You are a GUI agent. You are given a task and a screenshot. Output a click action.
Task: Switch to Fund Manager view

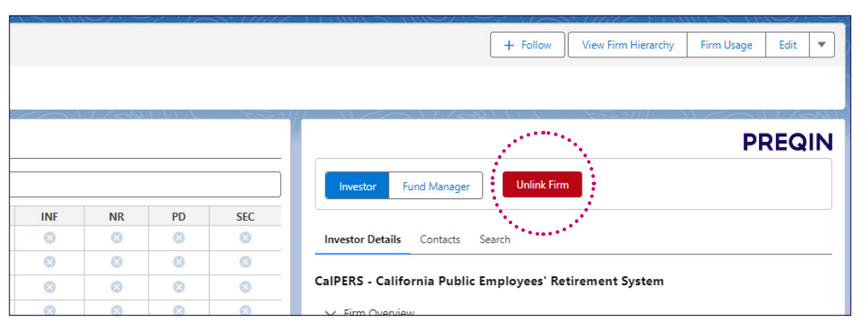436,187
